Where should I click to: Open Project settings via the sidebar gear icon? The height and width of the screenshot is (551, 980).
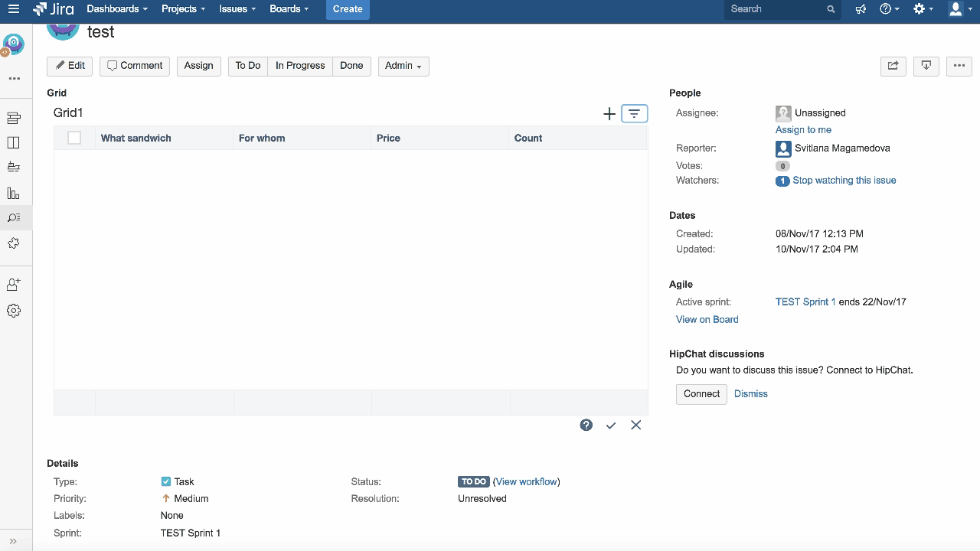pos(17,310)
